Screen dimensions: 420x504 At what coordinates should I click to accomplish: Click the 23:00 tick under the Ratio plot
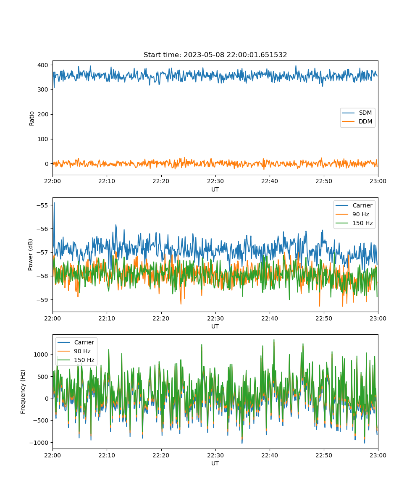coord(378,181)
